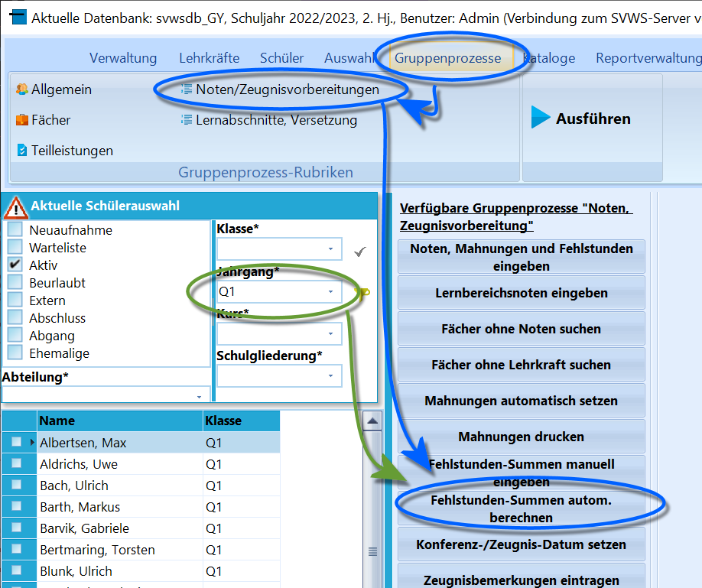Open the Kataloge ribbon tab
The image size is (702, 588).
click(549, 58)
